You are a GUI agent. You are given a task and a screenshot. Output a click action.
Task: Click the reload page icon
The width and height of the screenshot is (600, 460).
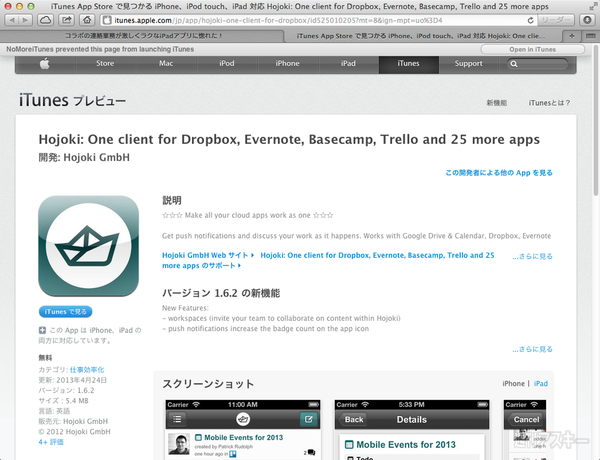pos(530,20)
